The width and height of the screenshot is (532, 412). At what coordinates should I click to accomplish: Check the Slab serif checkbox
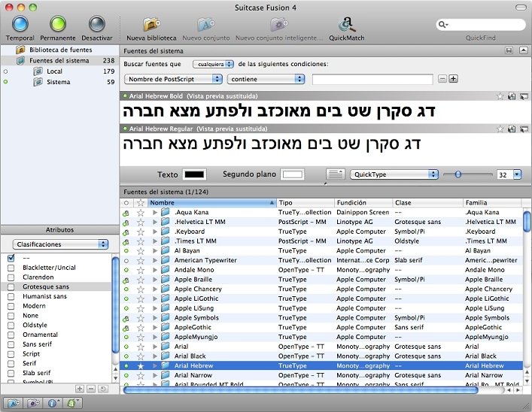coord(11,373)
